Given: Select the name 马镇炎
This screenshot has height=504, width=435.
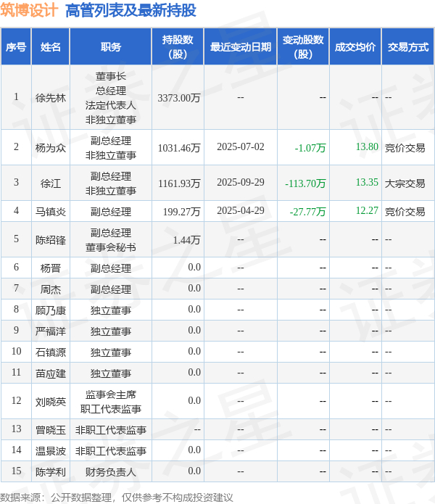Looking at the screenshot, I should point(51,212).
